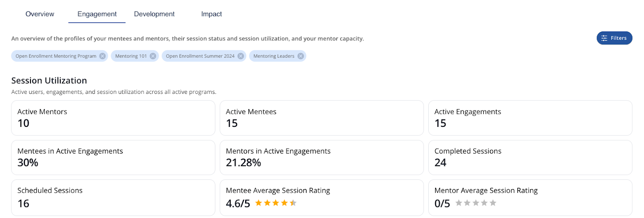Screen dimensions: 644x218
Task: Click the Active Mentors card
Action: pos(113,118)
